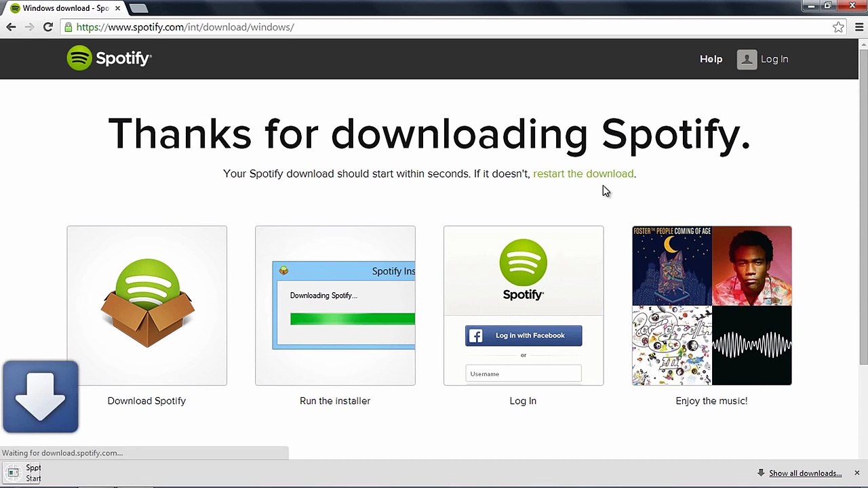Image resolution: width=868 pixels, height=488 pixels.
Task: Open a new browser tab
Action: (138, 8)
